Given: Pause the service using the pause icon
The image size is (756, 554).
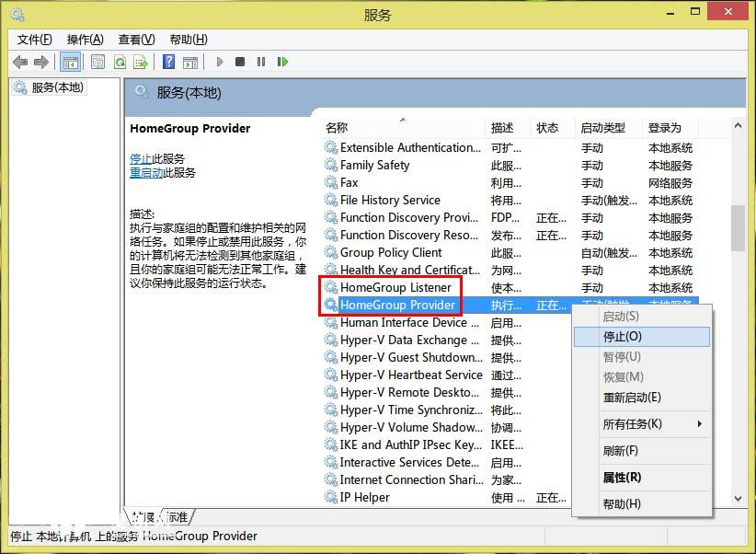Looking at the screenshot, I should (x=262, y=62).
